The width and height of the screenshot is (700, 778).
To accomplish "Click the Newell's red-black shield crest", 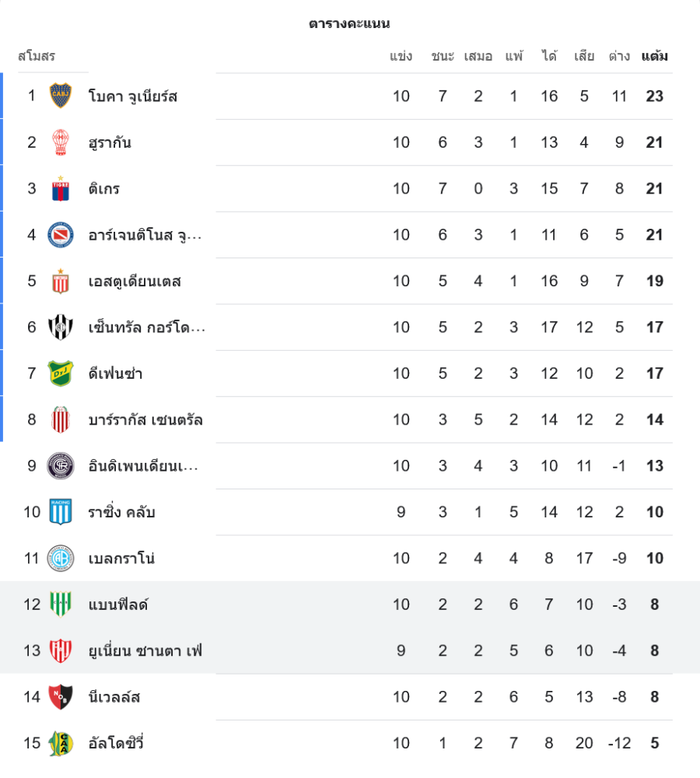I will [61, 697].
